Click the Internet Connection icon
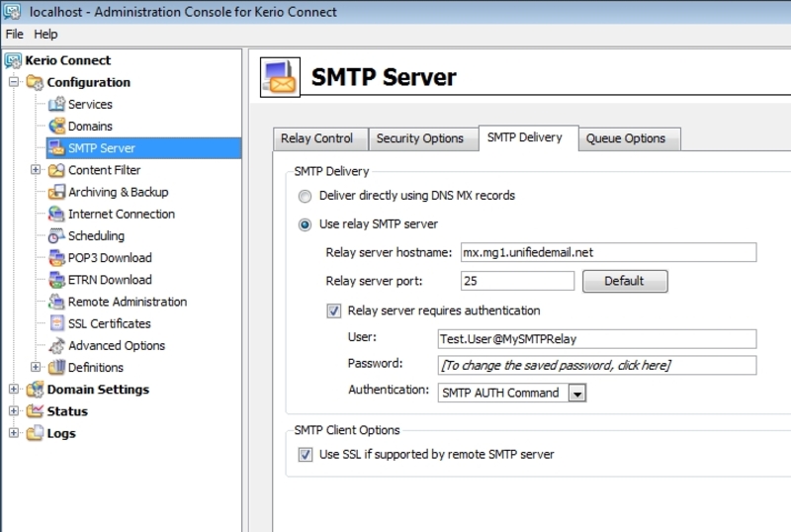 click(x=57, y=214)
